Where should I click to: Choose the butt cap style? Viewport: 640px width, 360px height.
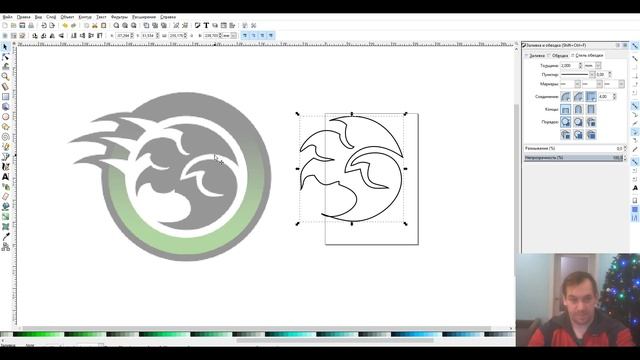coord(565,109)
